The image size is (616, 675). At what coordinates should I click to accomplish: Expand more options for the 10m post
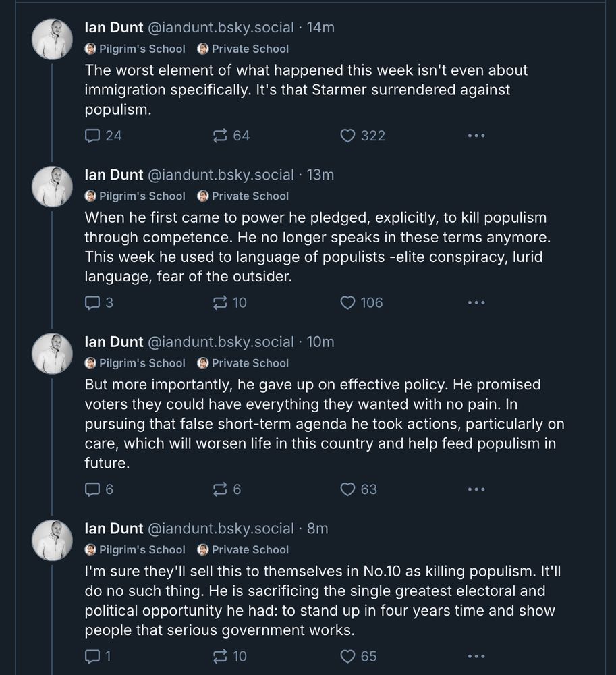pyautogui.click(x=476, y=489)
